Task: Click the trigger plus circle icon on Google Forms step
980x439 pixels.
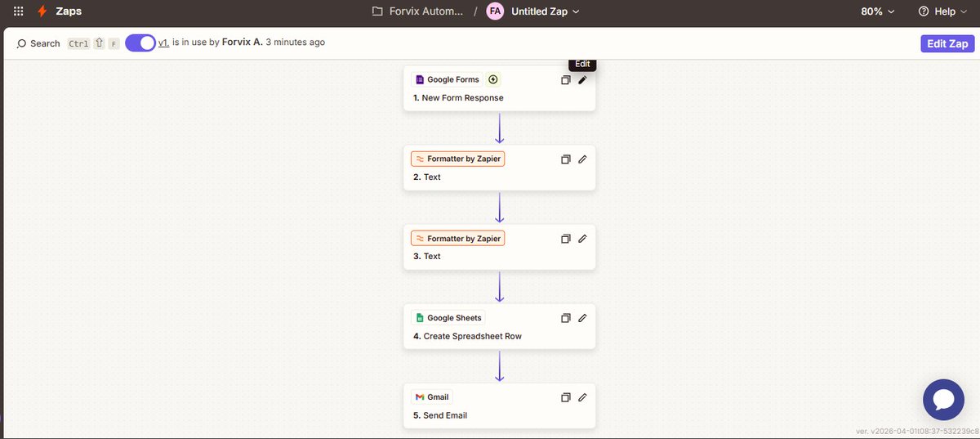Action: pyautogui.click(x=493, y=79)
